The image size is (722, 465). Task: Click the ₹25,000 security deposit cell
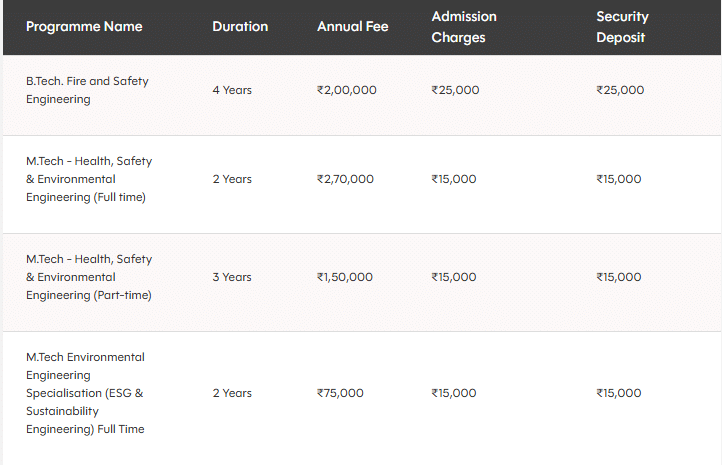pyautogui.click(x=620, y=90)
